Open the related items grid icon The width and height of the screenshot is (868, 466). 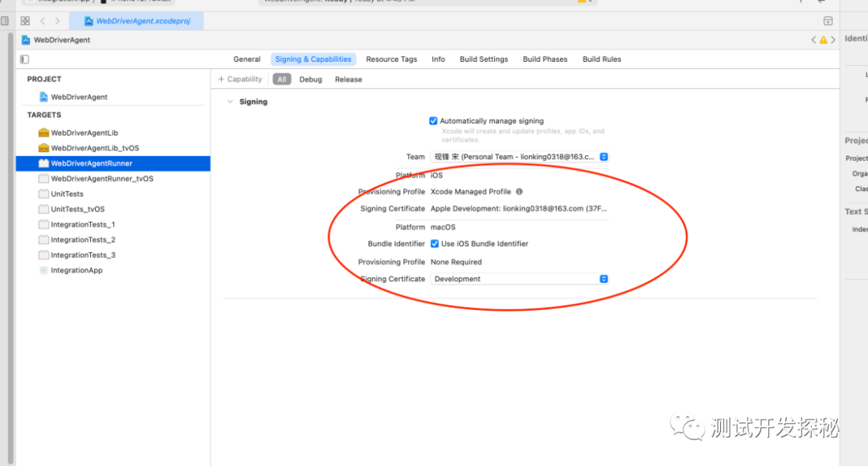25,21
